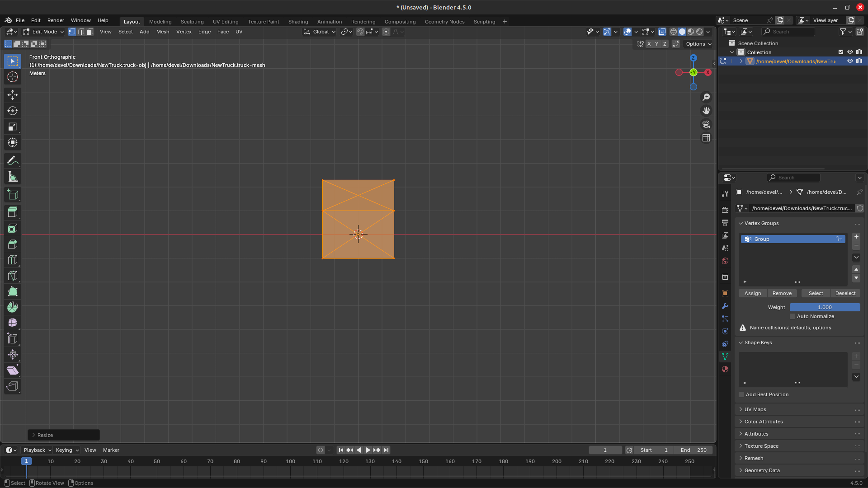Select the Loop Cut tool
Image resolution: width=868 pixels, height=488 pixels.
(13, 260)
